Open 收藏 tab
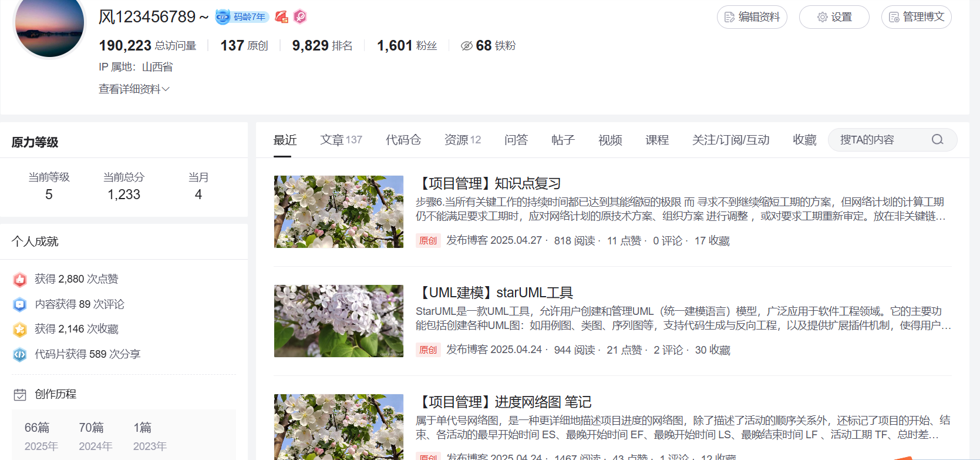Viewport: 980px width, 460px height. [x=805, y=140]
